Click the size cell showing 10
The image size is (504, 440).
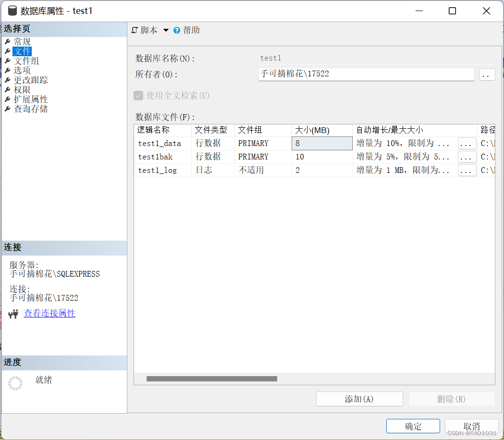tap(322, 157)
